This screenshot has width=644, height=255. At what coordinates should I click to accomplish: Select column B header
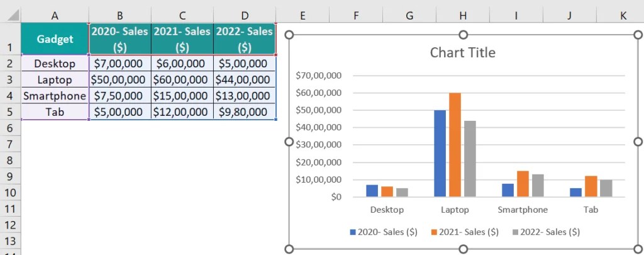coord(120,16)
